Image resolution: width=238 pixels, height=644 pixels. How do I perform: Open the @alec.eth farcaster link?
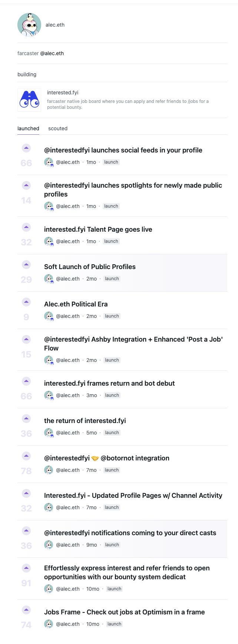(x=52, y=53)
